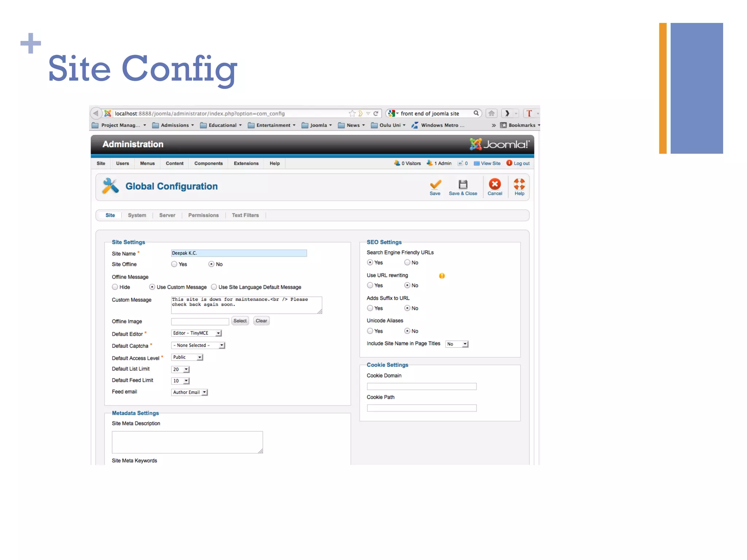Set Site Offline to No
The width and height of the screenshot is (747, 560).
click(x=211, y=264)
